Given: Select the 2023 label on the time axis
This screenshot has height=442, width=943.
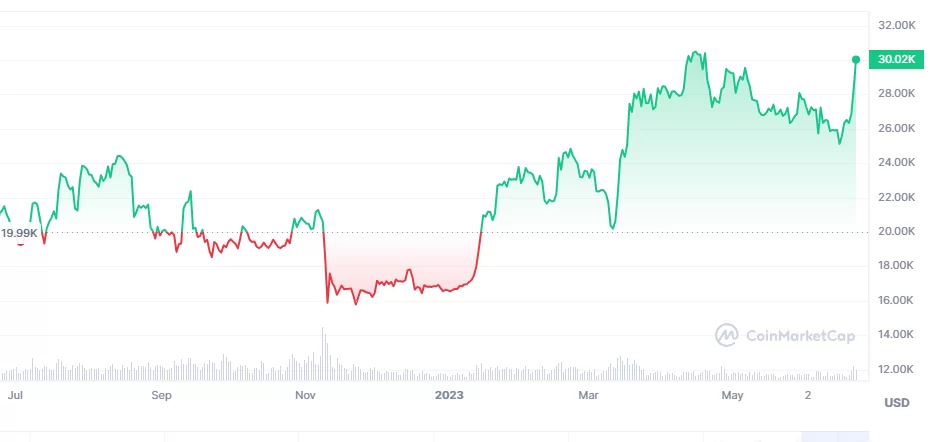Looking at the screenshot, I should (450, 395).
